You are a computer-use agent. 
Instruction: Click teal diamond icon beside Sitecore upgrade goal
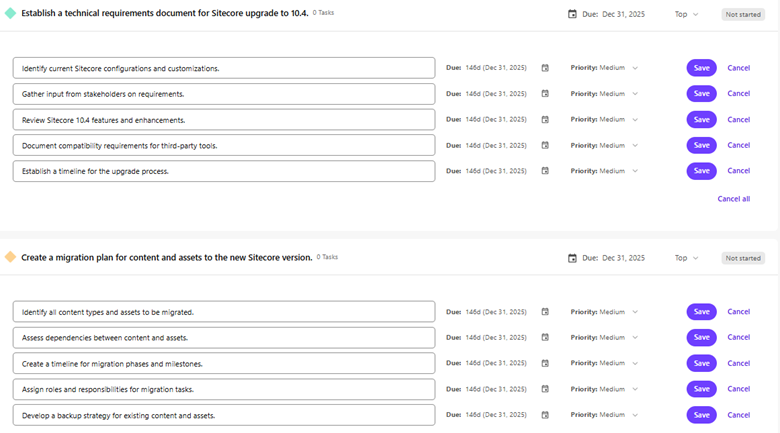pos(10,14)
